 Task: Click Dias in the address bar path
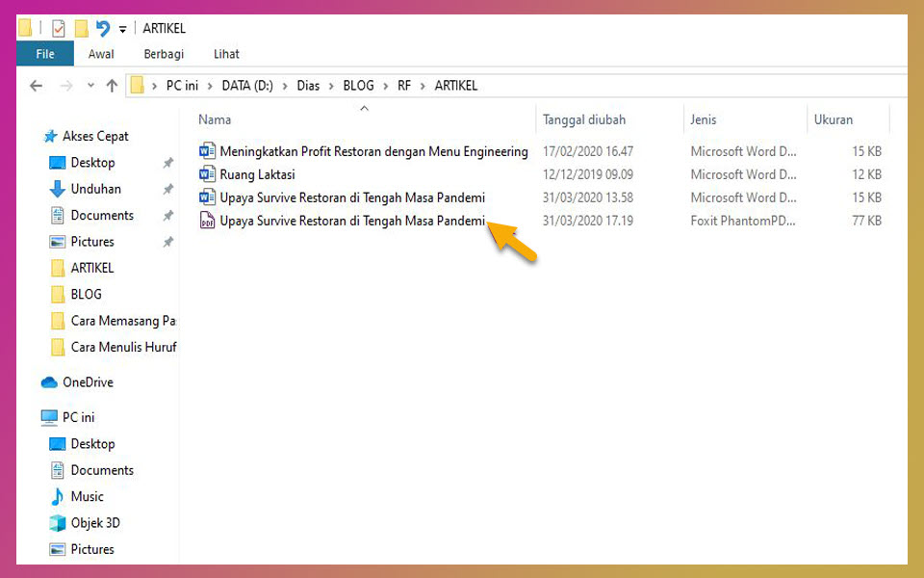point(308,85)
